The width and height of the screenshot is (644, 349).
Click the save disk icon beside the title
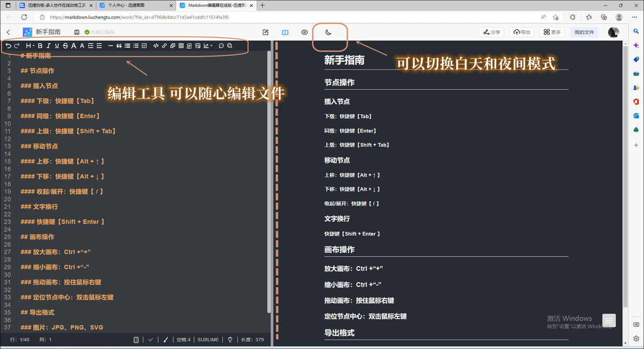77,32
